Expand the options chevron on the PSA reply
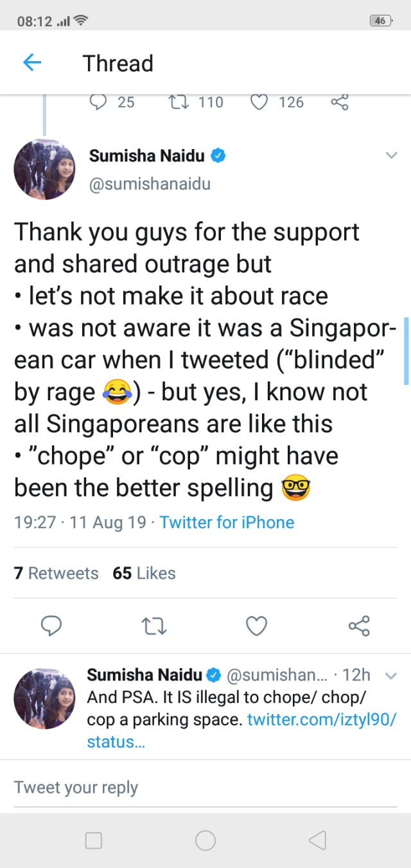Viewport: 411px width, 868px height. pos(390,676)
